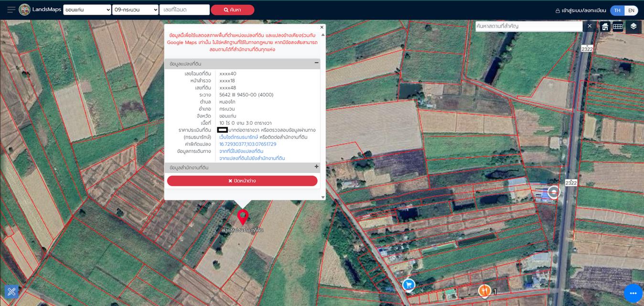Collapse the ข้อมูลแปลงที่ดิน section
Screen dimensions: 644x306
click(316, 63)
